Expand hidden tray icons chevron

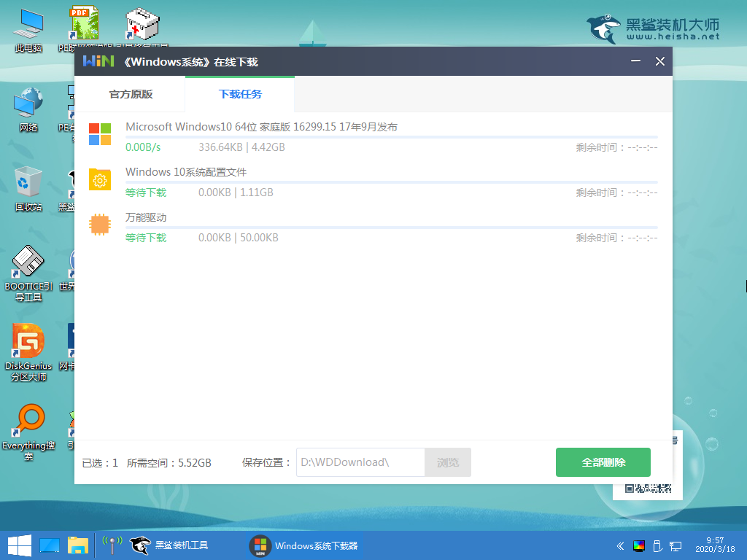[620, 545]
